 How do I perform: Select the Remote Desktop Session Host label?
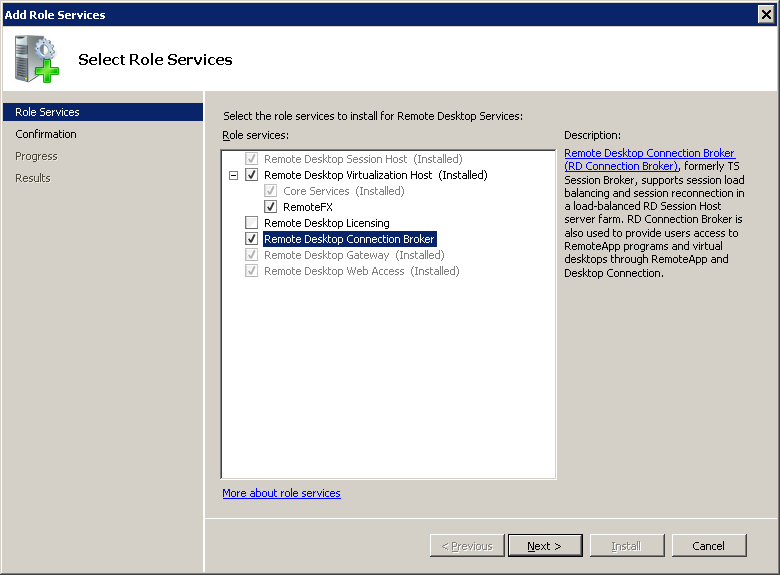click(363, 159)
